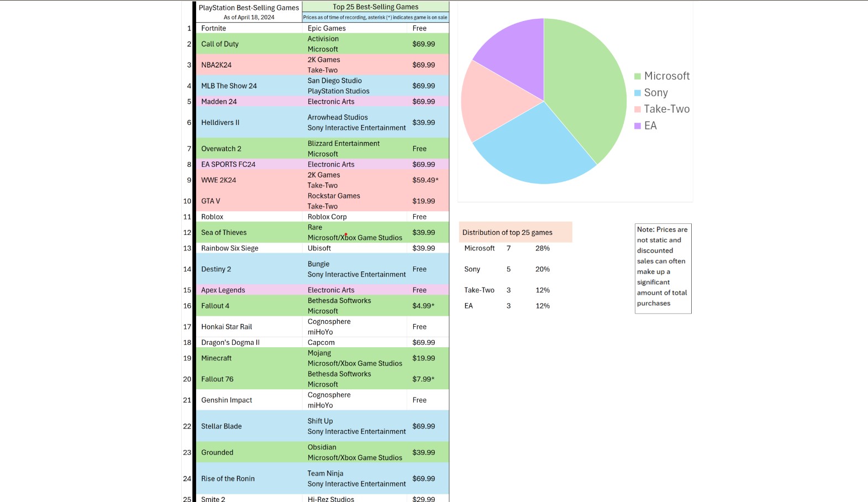This screenshot has height=502, width=868.
Task: Click the 'MLB The Show 24' cell
Action: click(x=249, y=86)
